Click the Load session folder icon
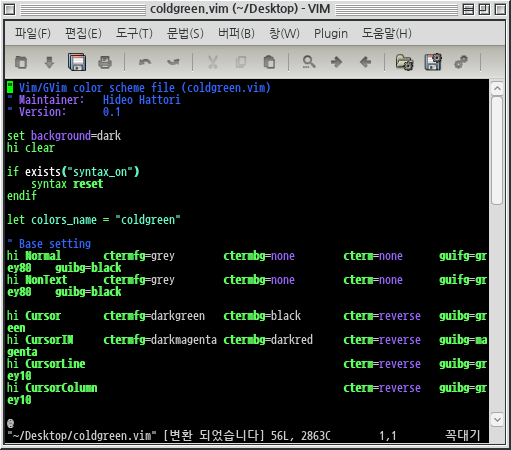This screenshot has width=511, height=450. pos(405,62)
